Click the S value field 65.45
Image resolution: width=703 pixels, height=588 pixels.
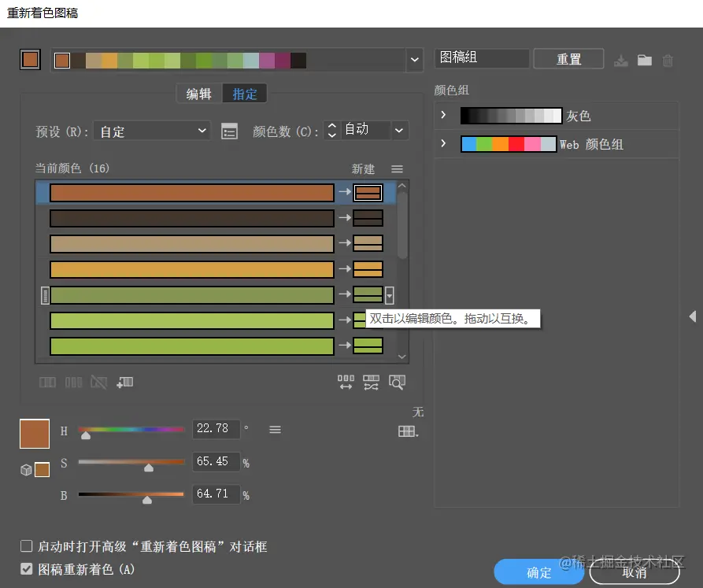[216, 461]
